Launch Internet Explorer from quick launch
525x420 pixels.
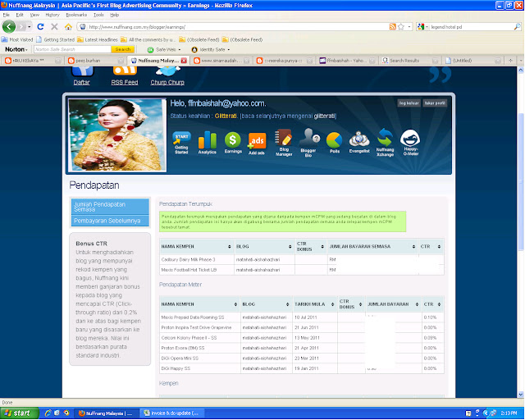[x=48, y=413]
